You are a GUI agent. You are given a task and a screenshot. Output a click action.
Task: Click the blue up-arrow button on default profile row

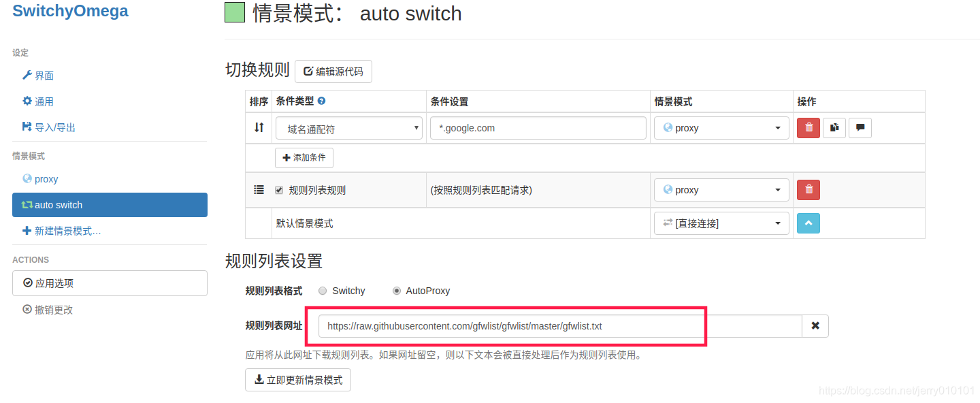click(x=808, y=223)
